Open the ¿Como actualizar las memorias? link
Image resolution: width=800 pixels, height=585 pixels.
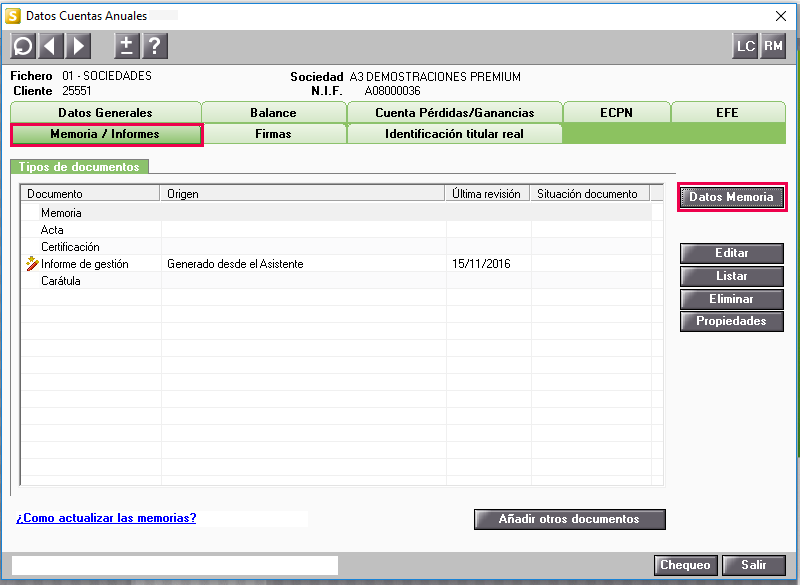(x=106, y=518)
